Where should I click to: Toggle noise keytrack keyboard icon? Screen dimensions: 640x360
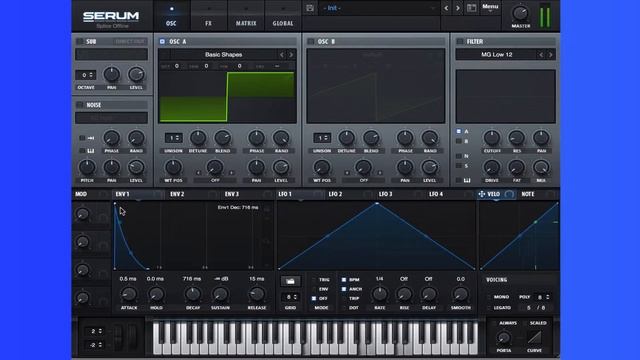[x=91, y=151]
